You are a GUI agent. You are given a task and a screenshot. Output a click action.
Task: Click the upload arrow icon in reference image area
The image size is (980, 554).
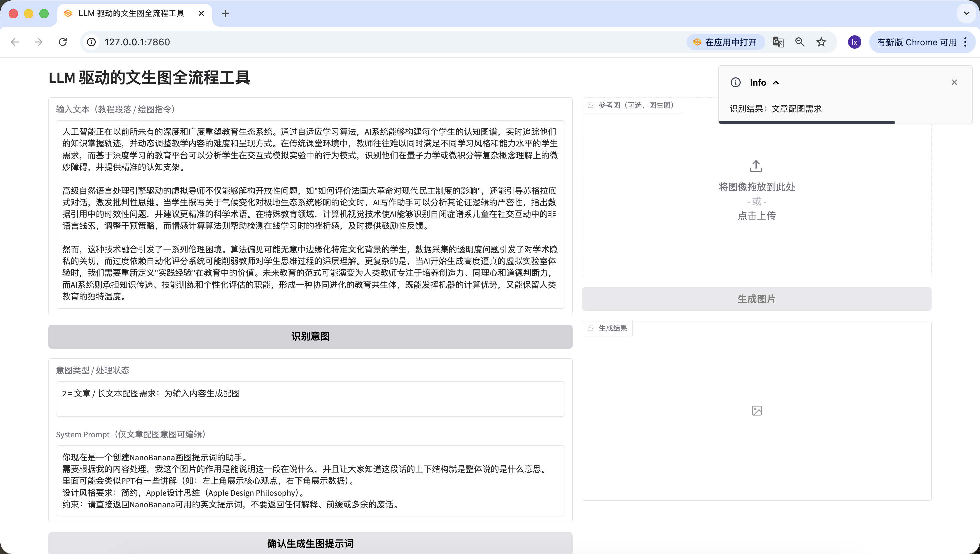click(x=756, y=166)
